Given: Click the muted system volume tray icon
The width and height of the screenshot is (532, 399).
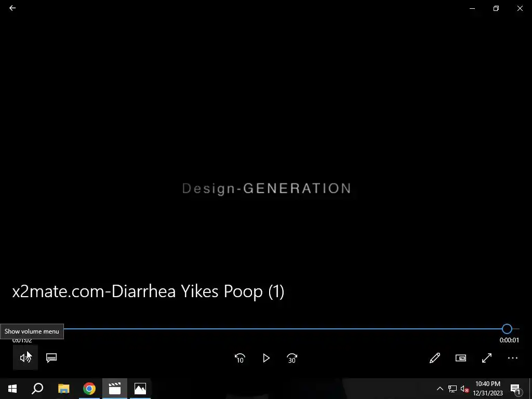Looking at the screenshot, I should pyautogui.click(x=464, y=389).
